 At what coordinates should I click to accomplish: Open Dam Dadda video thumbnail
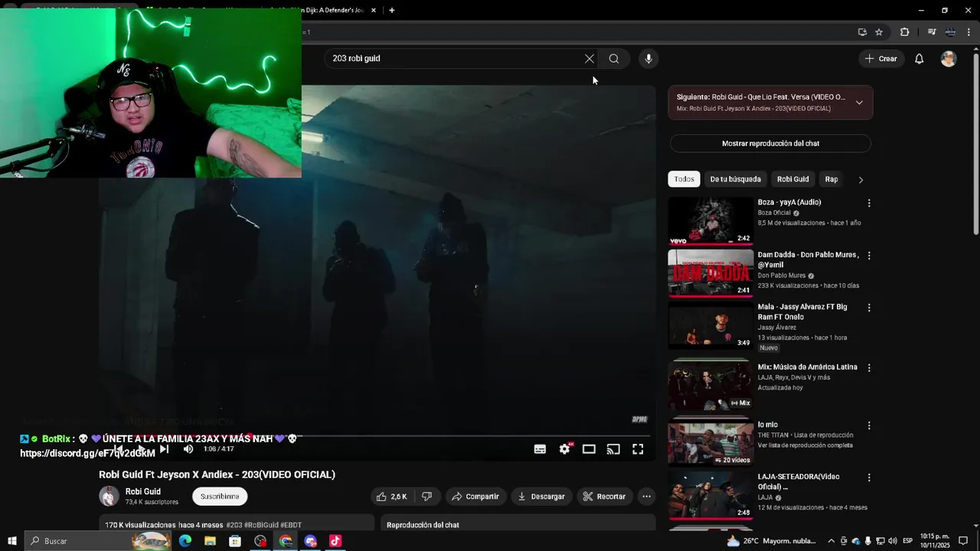tap(710, 273)
